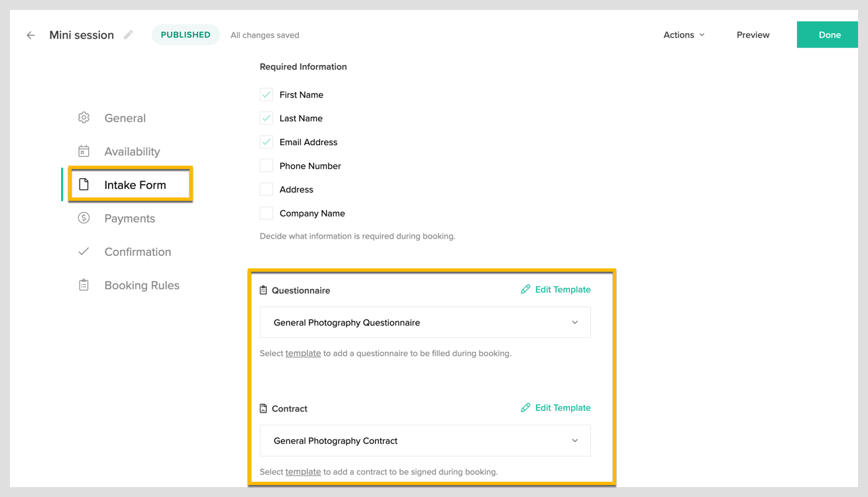Open the General settings tab
The image size is (868, 497).
tap(125, 118)
